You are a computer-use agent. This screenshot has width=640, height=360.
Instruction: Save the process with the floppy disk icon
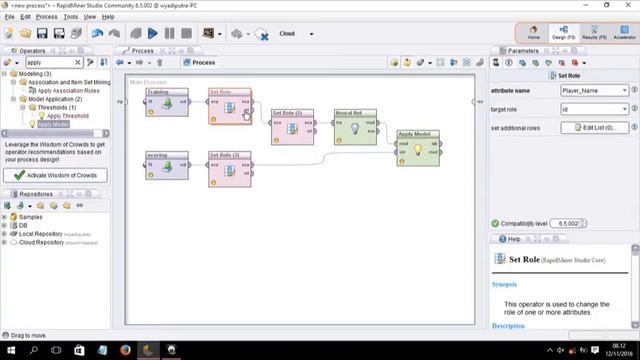tap(42, 33)
